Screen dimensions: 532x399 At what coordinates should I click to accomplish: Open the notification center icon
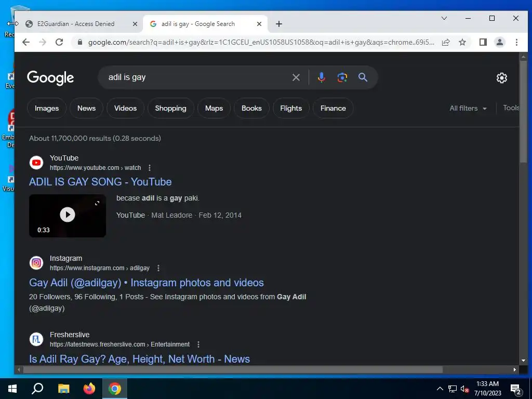516,390
